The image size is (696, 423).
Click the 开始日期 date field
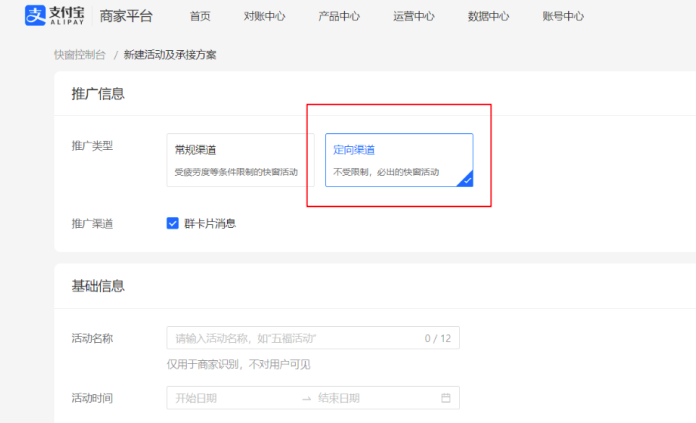tap(230, 398)
